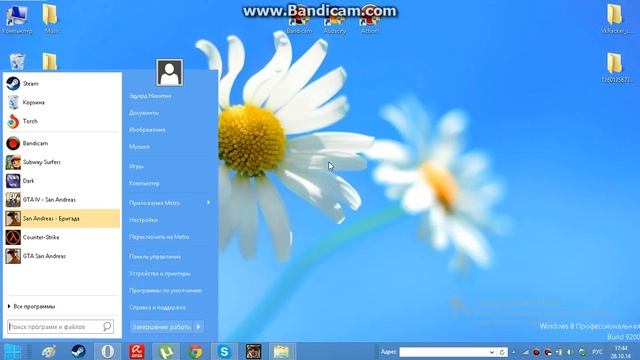Select the Music folder on desktop
Viewport: 640px width, 360px height.
click(x=51, y=19)
